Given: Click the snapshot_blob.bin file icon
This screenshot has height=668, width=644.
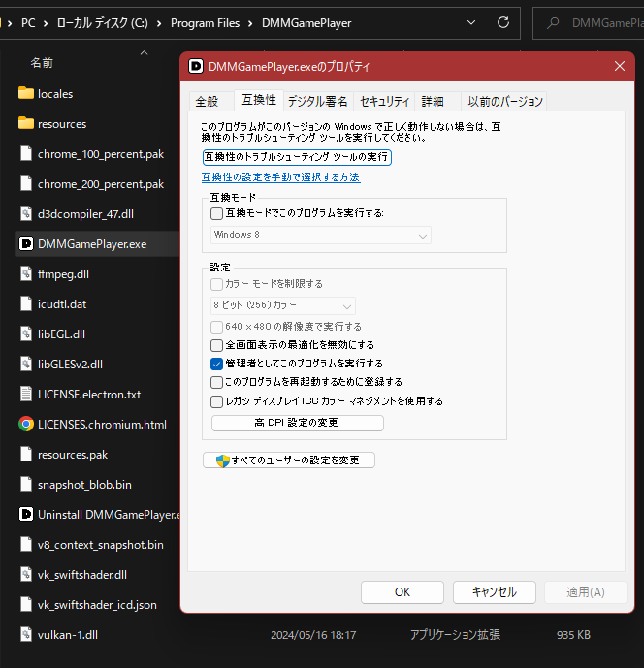Looking at the screenshot, I should pyautogui.click(x=26, y=484).
